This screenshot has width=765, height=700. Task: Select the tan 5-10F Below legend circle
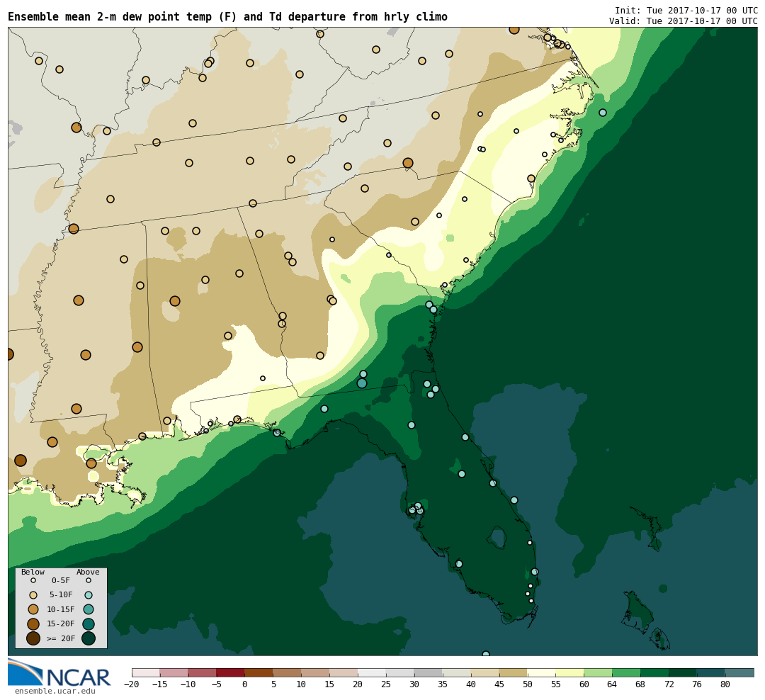(x=33, y=595)
